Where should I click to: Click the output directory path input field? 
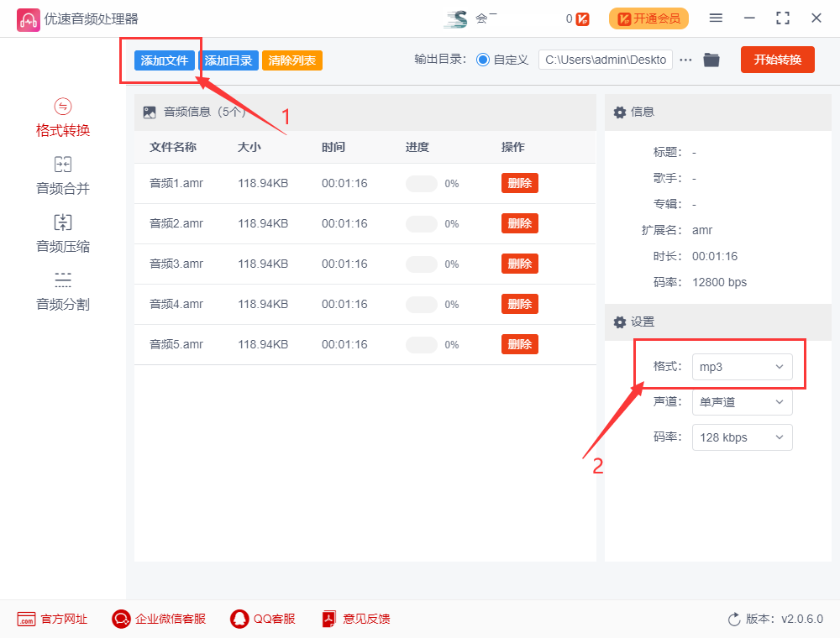[605, 60]
